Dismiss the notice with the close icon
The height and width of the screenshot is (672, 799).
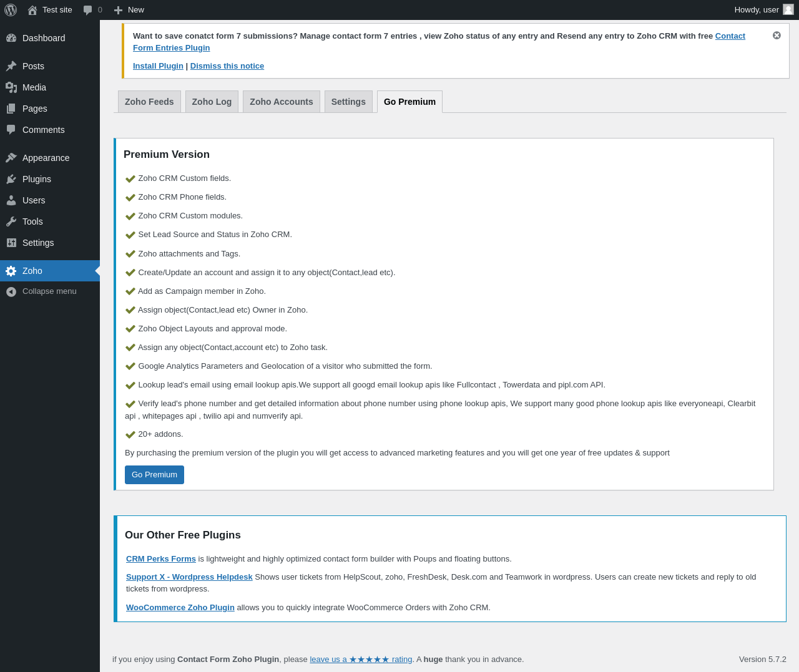click(x=777, y=36)
